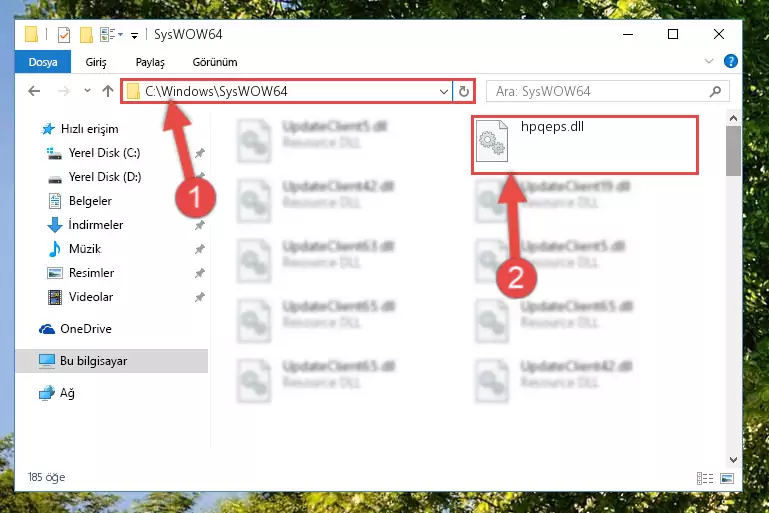This screenshot has width=769, height=513.
Task: Click the Bu bilgisayar monitor icon
Action: click(47, 361)
